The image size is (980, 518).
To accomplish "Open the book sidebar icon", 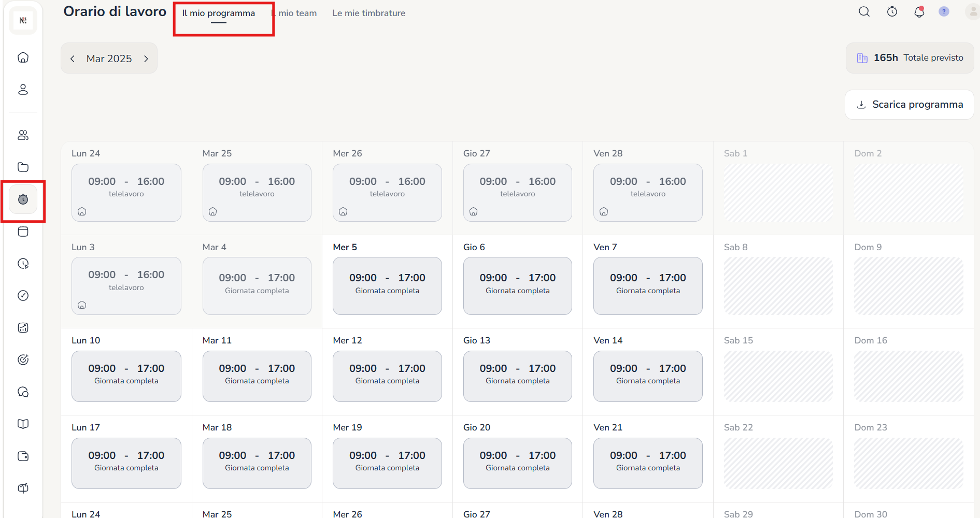I will pos(23,424).
